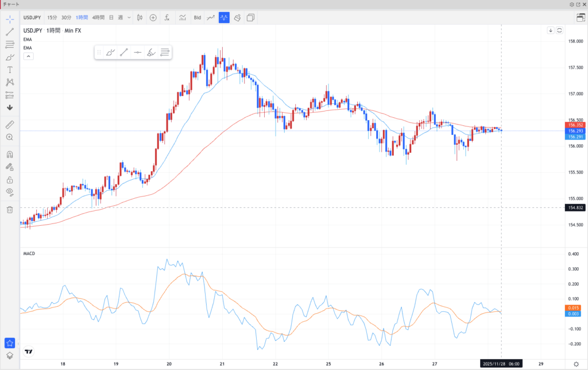Toggle lock all drawings padlock

pyautogui.click(x=10, y=179)
